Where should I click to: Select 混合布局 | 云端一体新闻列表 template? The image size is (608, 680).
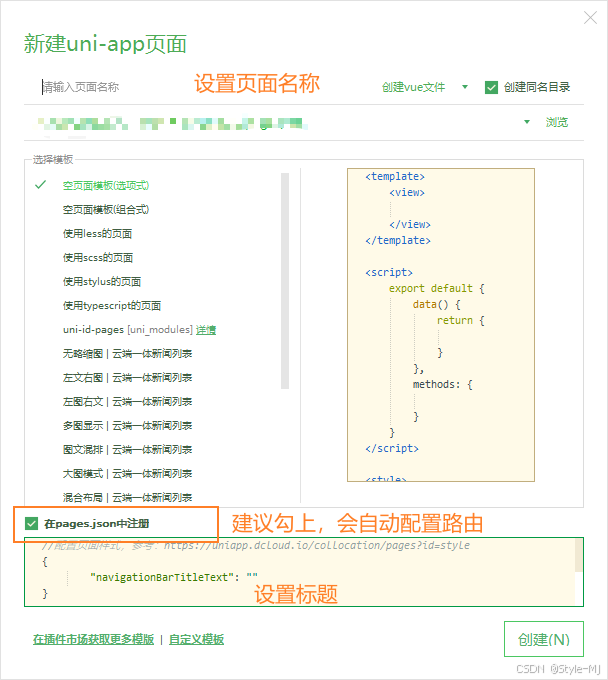coord(127,497)
